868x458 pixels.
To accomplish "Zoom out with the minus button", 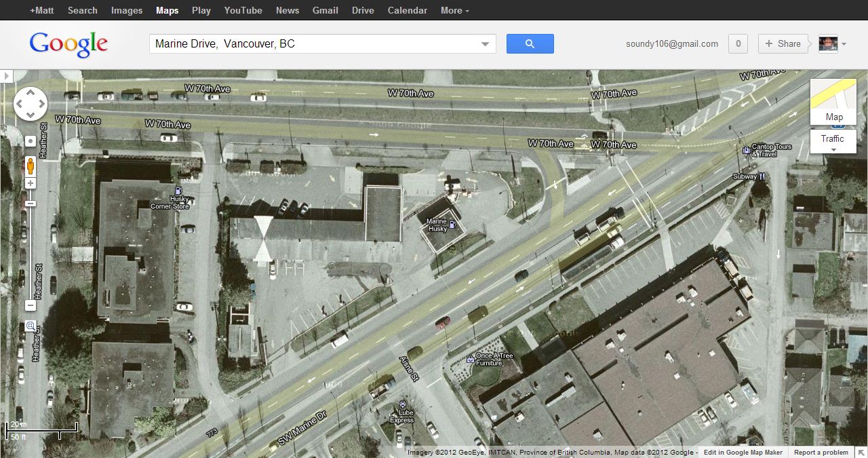I will point(31,305).
